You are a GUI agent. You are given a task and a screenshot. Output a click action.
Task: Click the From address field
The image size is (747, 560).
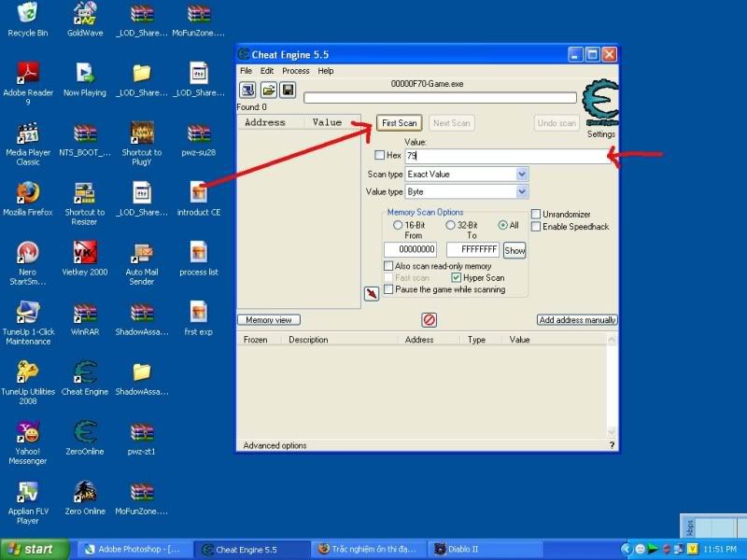coord(410,249)
